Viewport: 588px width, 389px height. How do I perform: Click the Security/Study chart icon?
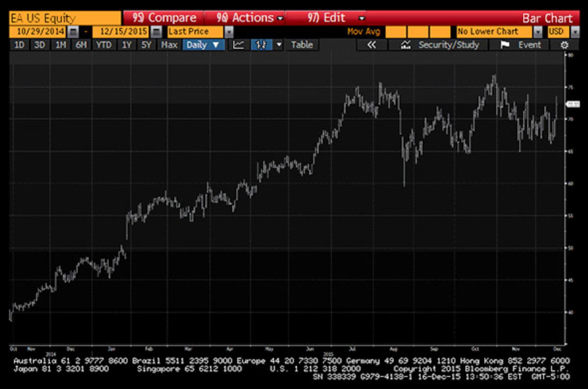point(406,45)
